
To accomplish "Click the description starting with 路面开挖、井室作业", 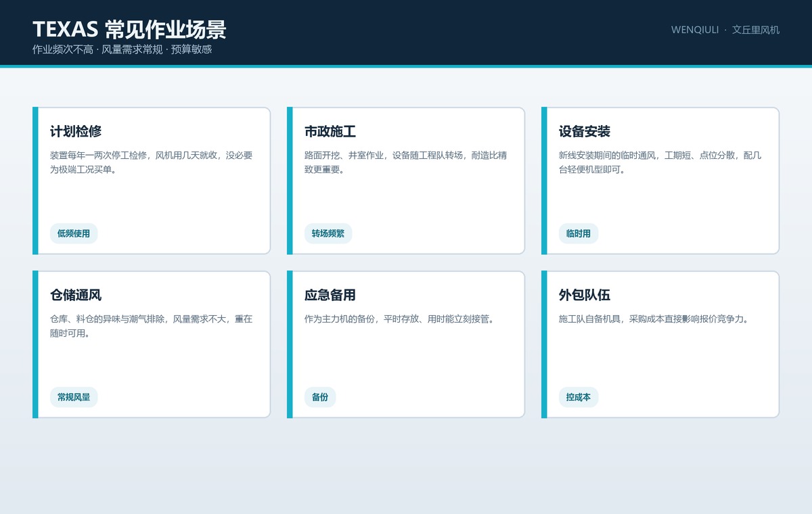I will click(406, 162).
